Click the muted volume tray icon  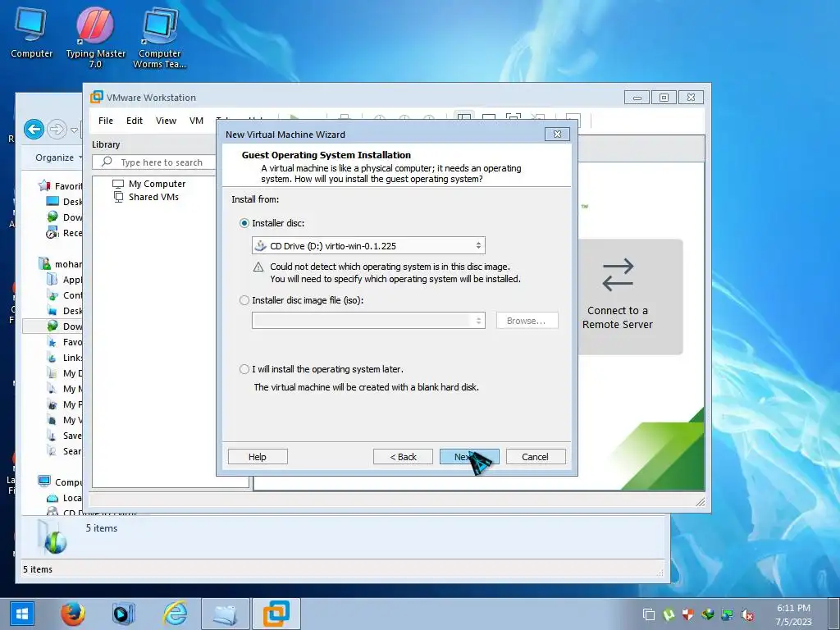(x=747, y=614)
